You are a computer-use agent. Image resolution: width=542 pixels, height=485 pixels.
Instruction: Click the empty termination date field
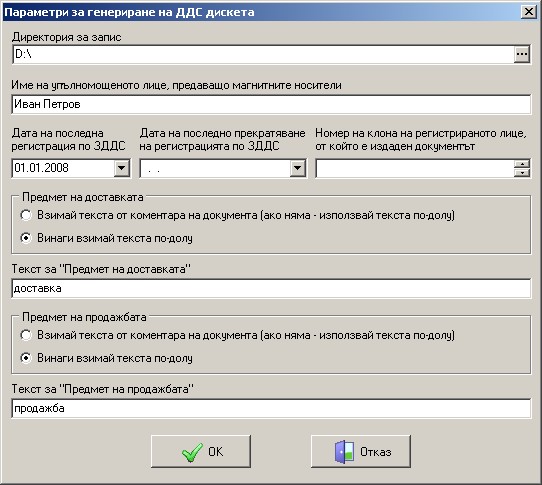pos(215,168)
